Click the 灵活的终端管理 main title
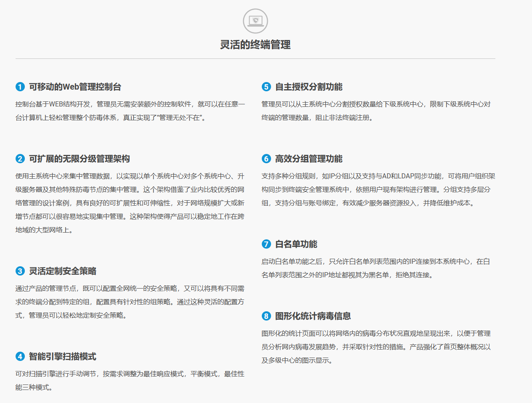Screen dimensions: 532x403 coord(255,45)
